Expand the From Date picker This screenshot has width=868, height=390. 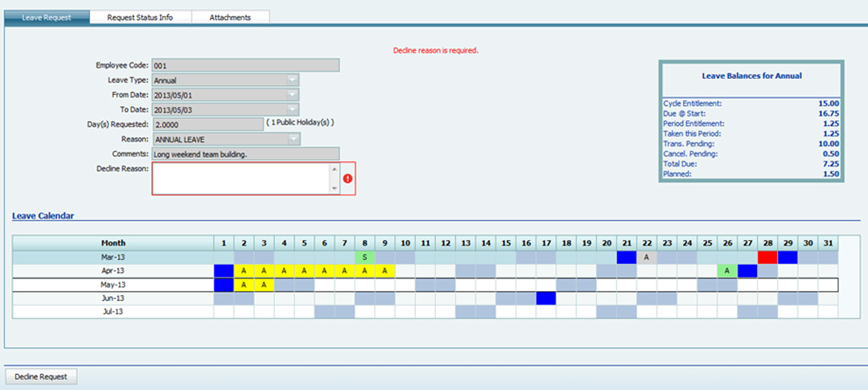click(293, 95)
